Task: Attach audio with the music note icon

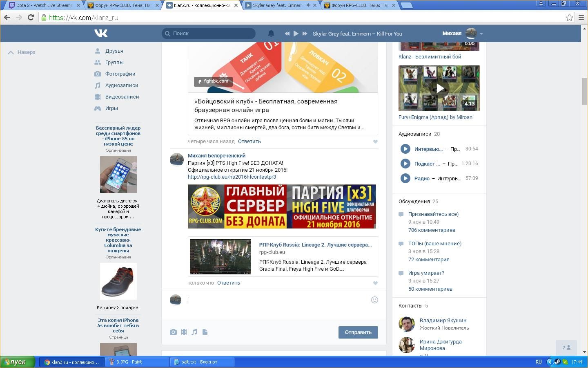Action: coord(194,332)
